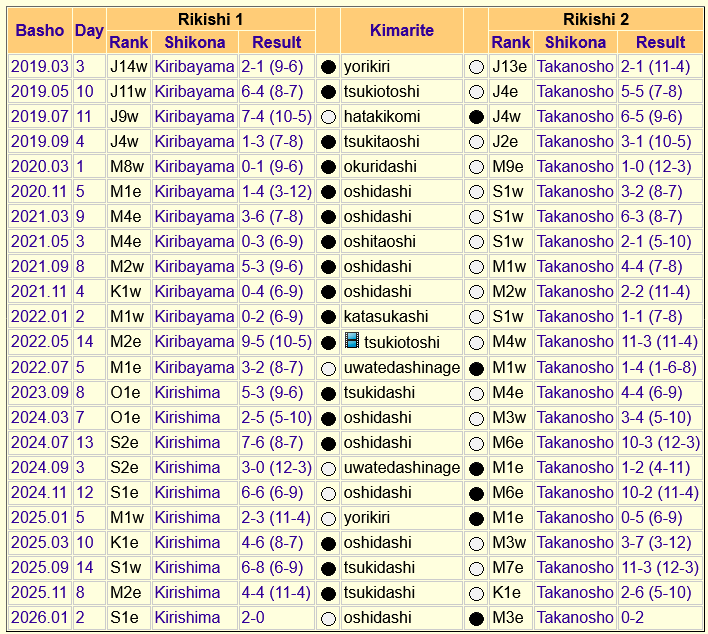Open the 2019.03 basho link
Screen dimensions: 708x634
(40, 66)
